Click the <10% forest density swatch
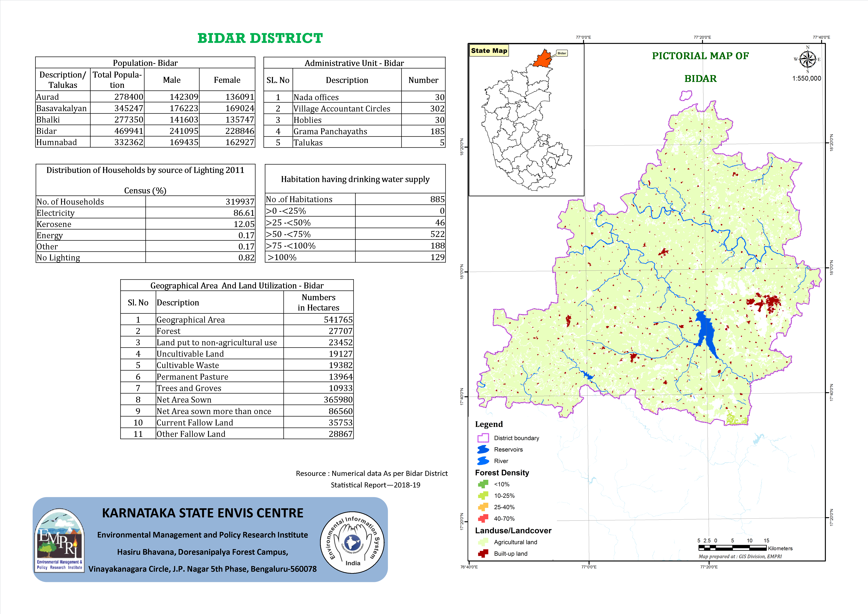 (x=483, y=484)
